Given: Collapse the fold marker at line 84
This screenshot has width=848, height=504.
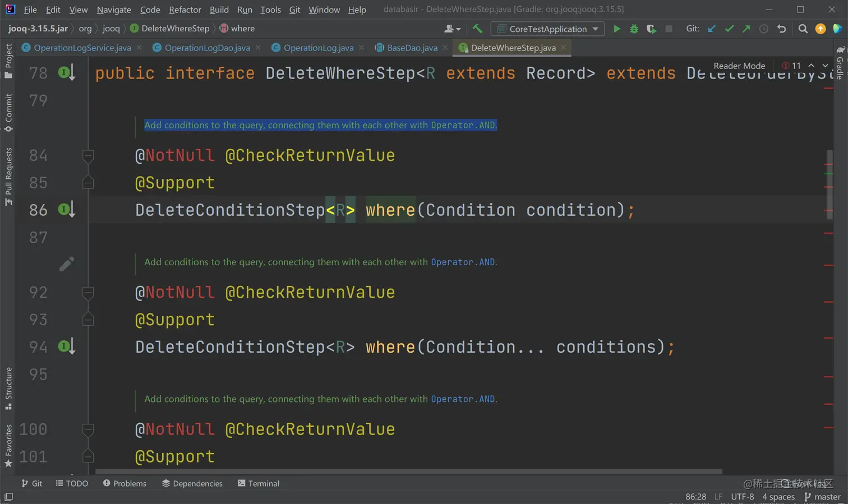Looking at the screenshot, I should pyautogui.click(x=88, y=155).
